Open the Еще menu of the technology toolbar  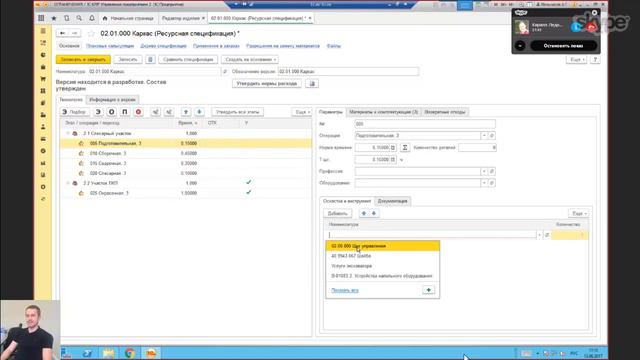click(302, 112)
